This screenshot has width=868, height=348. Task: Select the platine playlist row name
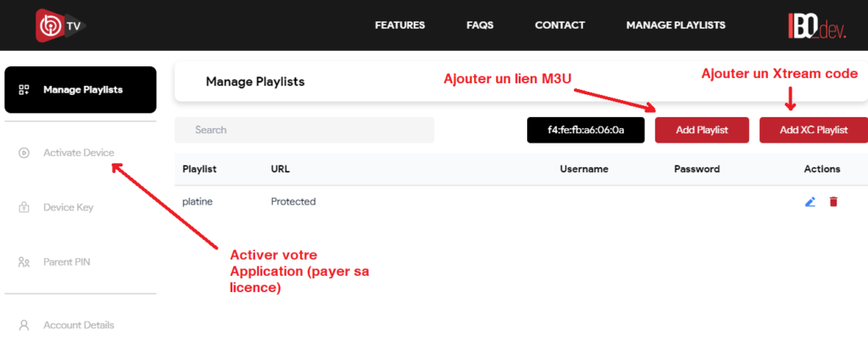tap(198, 202)
